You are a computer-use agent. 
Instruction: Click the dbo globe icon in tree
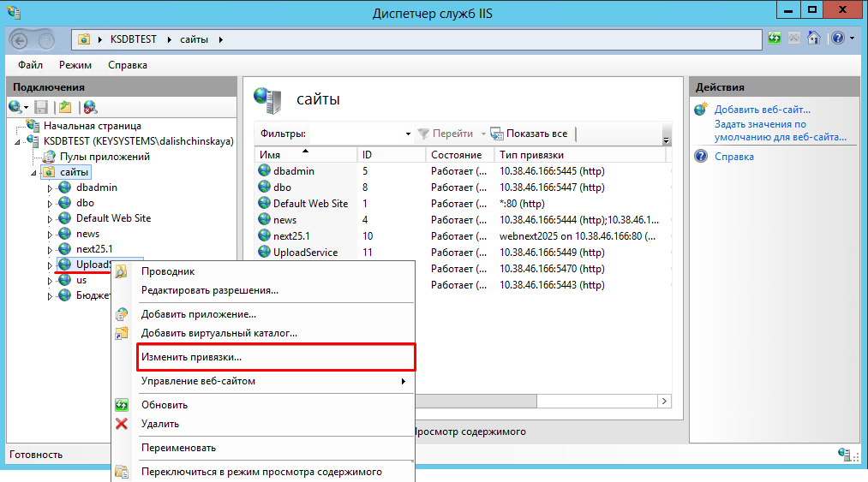point(65,203)
